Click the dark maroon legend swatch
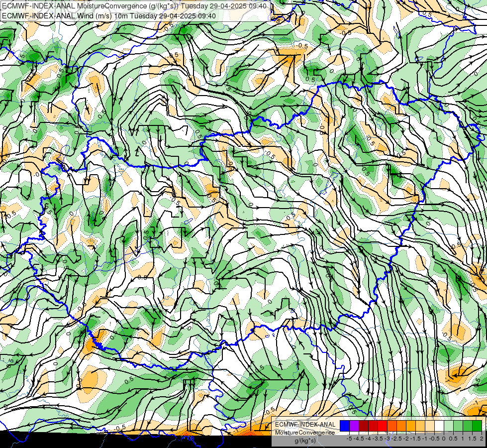 tap(364, 426)
